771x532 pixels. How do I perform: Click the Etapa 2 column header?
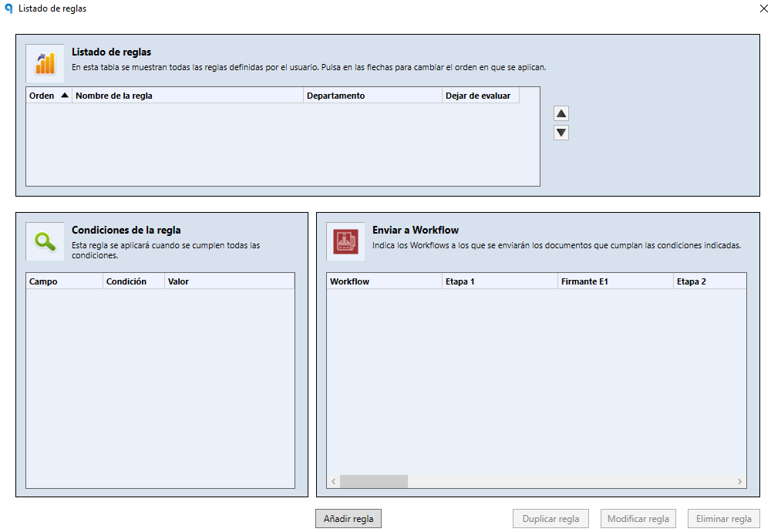click(709, 281)
